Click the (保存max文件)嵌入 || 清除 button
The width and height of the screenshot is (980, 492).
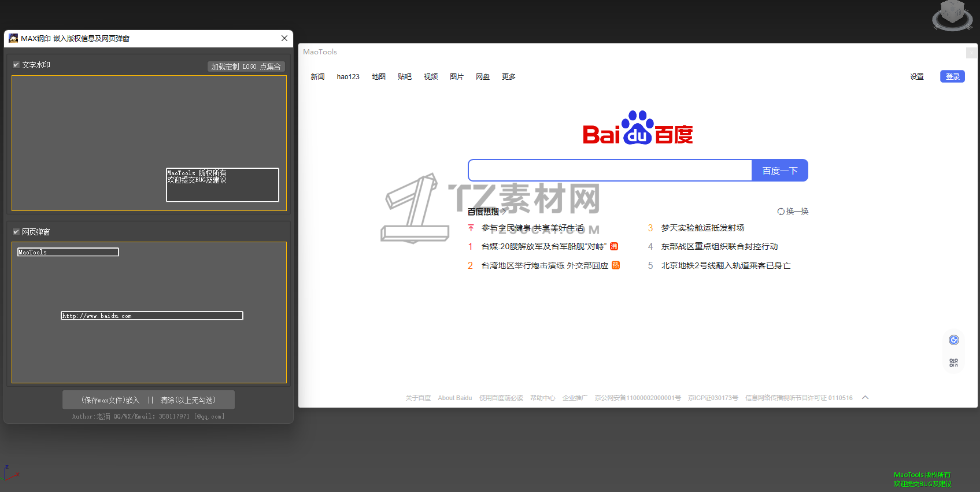point(149,400)
